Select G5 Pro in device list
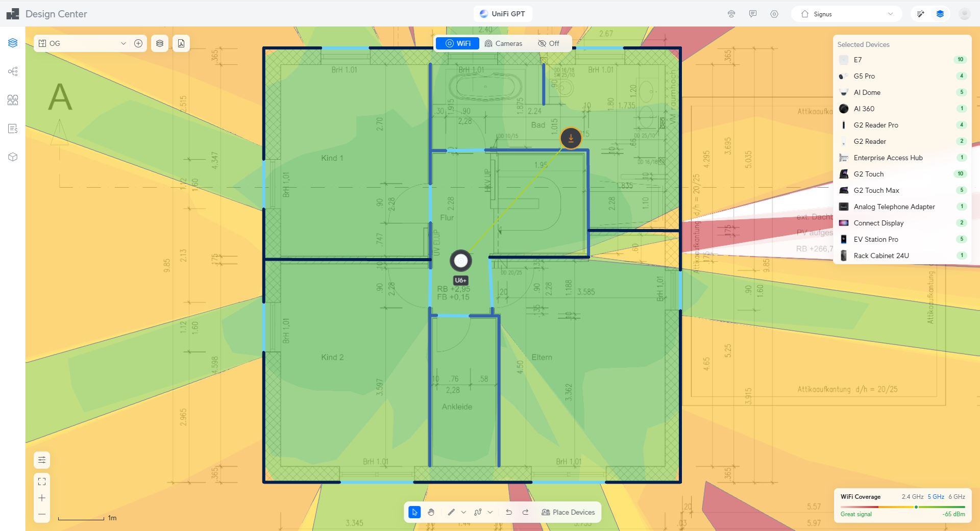 click(x=902, y=76)
